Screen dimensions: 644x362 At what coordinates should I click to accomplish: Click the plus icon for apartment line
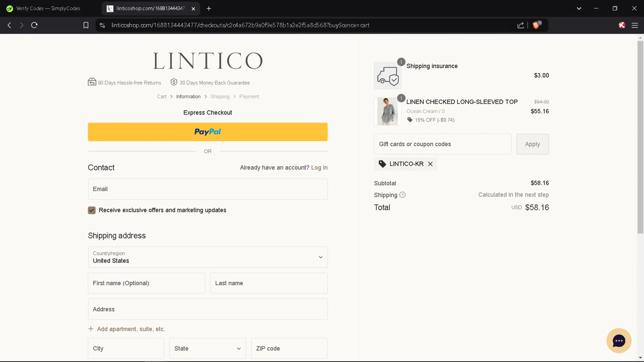point(91,329)
